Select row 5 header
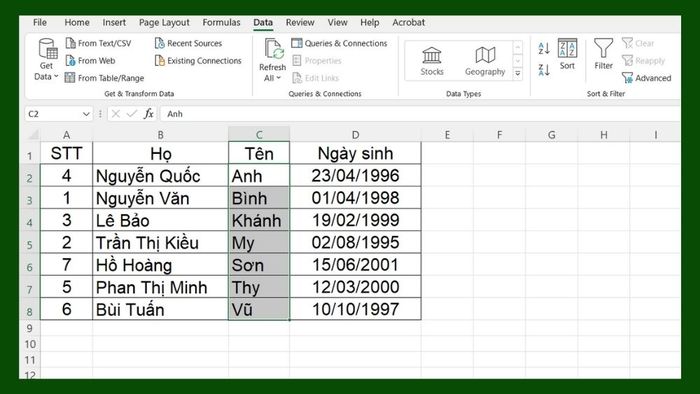This screenshot has height=394, width=700. tap(29, 242)
